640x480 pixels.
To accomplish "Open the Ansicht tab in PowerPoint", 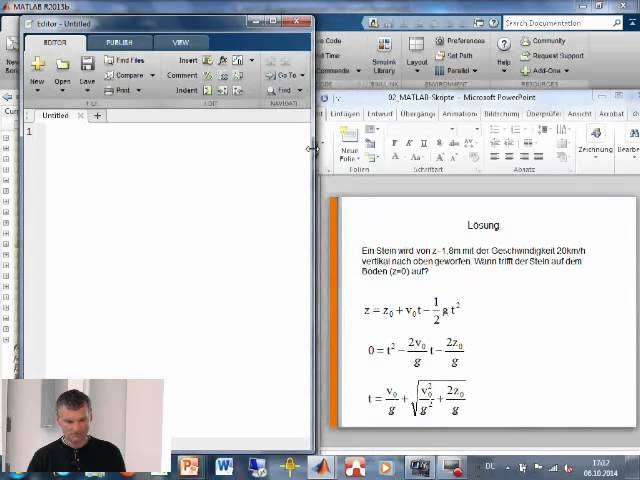I will coord(579,114).
